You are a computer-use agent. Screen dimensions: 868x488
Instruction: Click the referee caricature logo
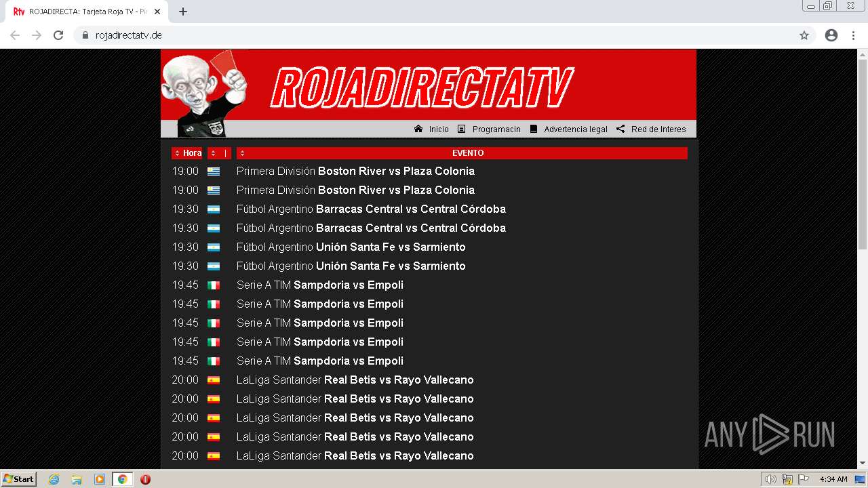(203, 94)
